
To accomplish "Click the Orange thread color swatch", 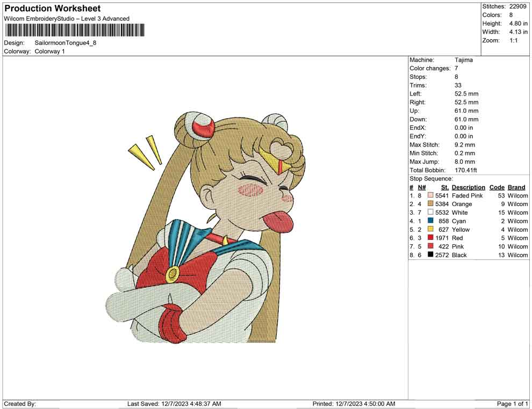I will click(430, 203).
